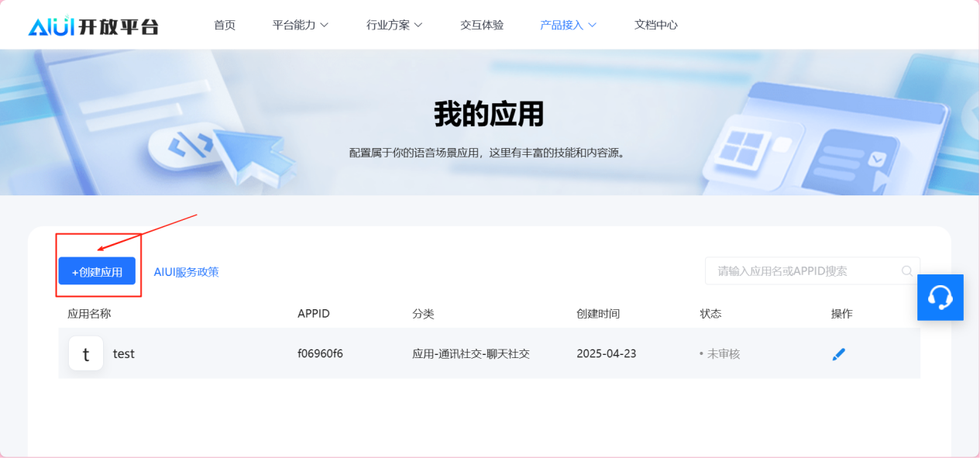Select the APPID f06960f6 text
The image size is (980, 458).
click(320, 354)
